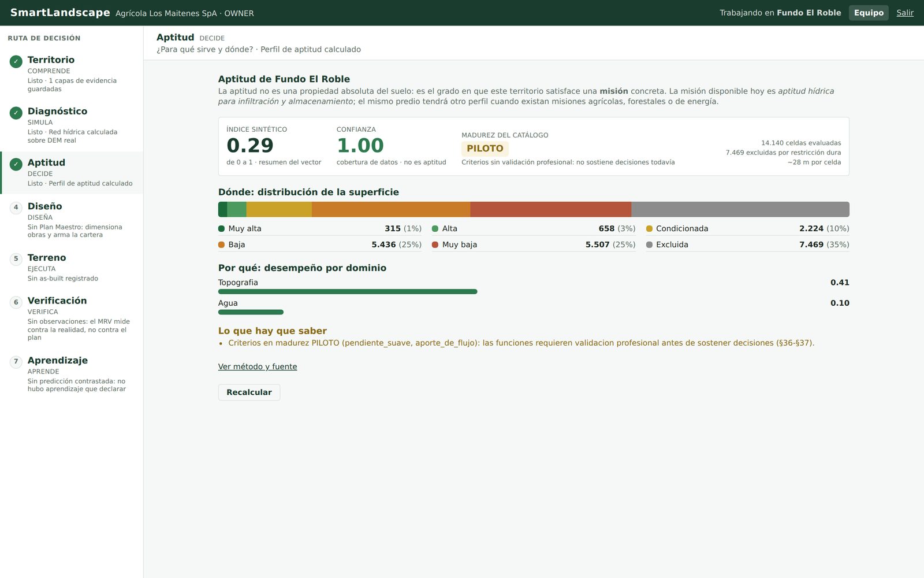Click the Muy baja legend dot
This screenshot has height=578, width=924.
point(435,244)
